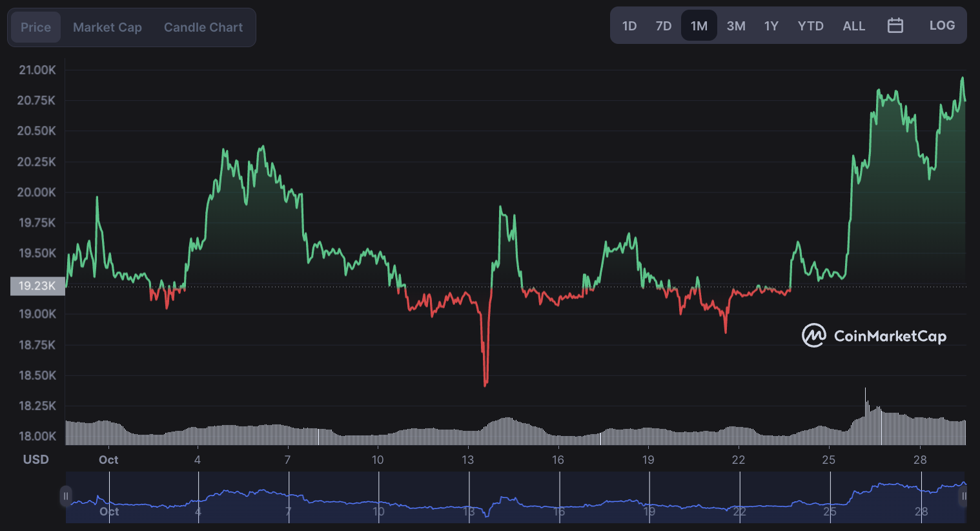Click the 19.23K price label on axis
The width and height of the screenshot is (980, 531).
coord(37,286)
